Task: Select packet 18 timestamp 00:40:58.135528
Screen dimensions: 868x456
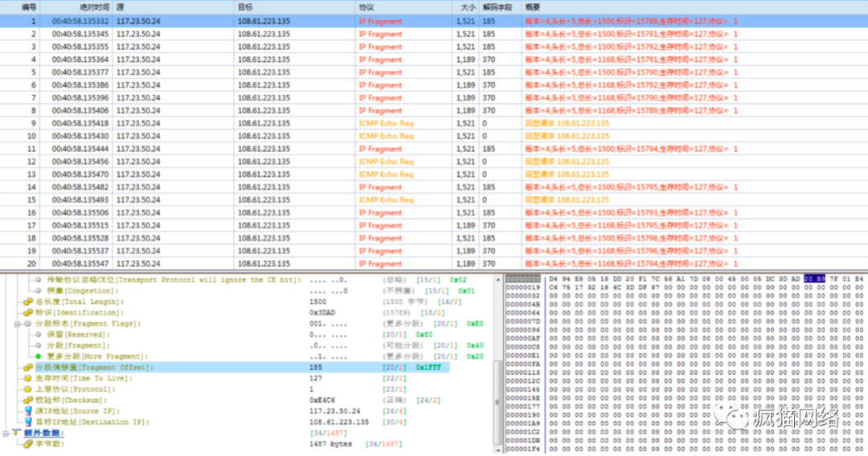Action: 80,238
